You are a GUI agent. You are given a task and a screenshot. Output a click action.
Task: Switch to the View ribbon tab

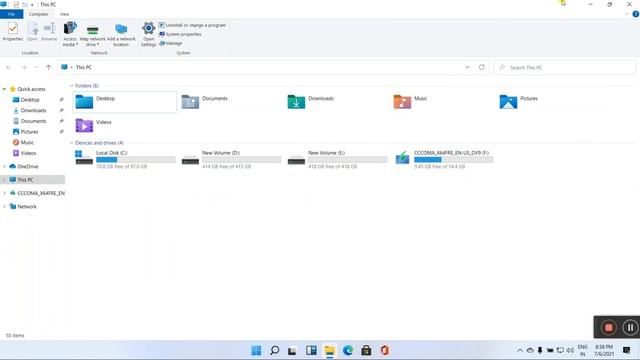[x=64, y=14]
